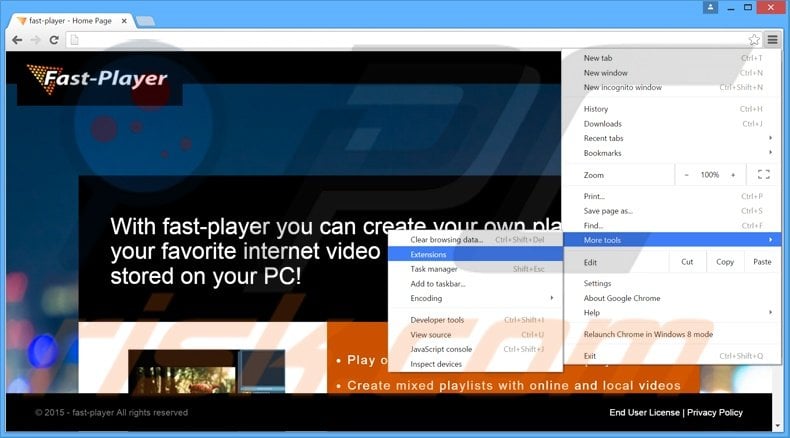Select Relaunch Chrome in Windows 8 mode

coord(672,334)
